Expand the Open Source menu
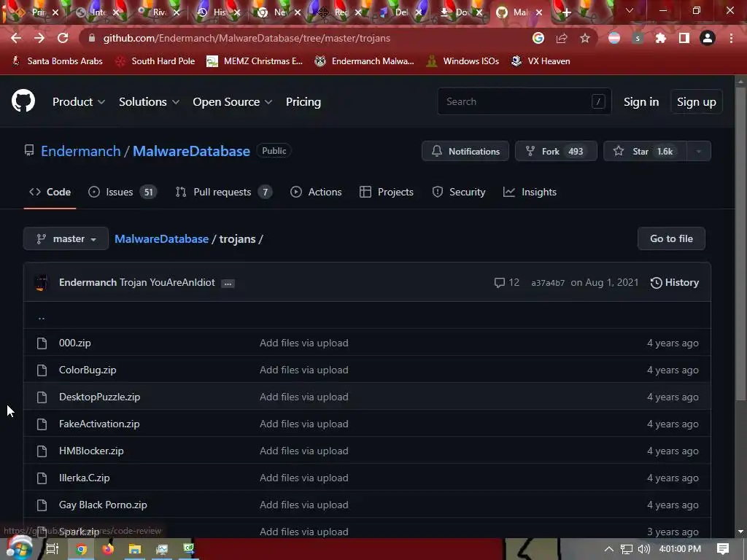747x560 pixels. [x=233, y=102]
